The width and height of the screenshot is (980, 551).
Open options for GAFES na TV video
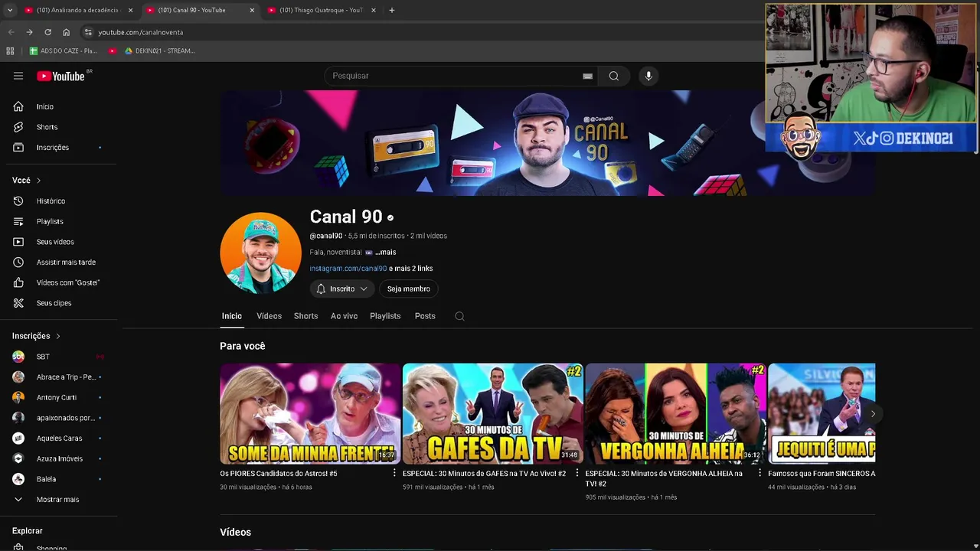tap(577, 473)
